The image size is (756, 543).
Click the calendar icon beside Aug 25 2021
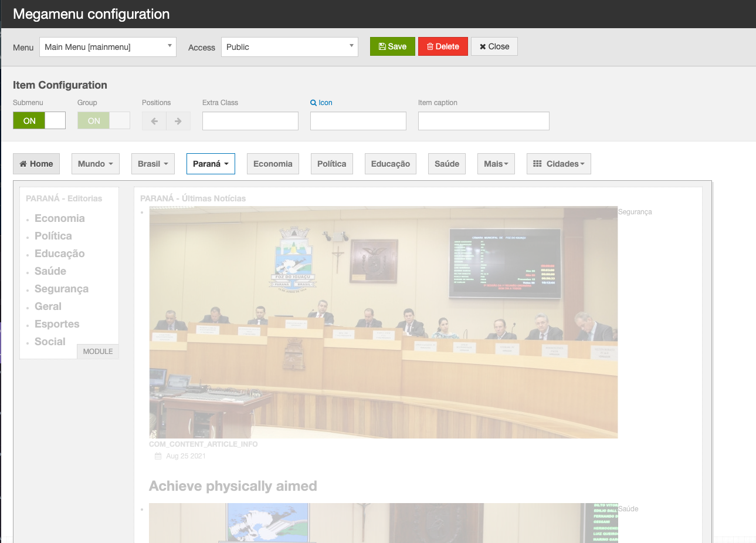coord(158,456)
